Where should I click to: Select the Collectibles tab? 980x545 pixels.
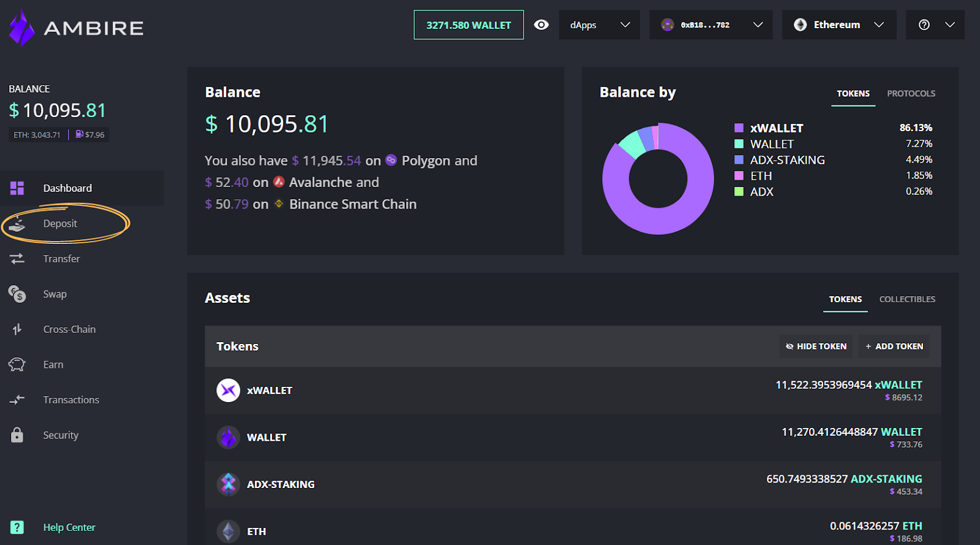click(907, 300)
